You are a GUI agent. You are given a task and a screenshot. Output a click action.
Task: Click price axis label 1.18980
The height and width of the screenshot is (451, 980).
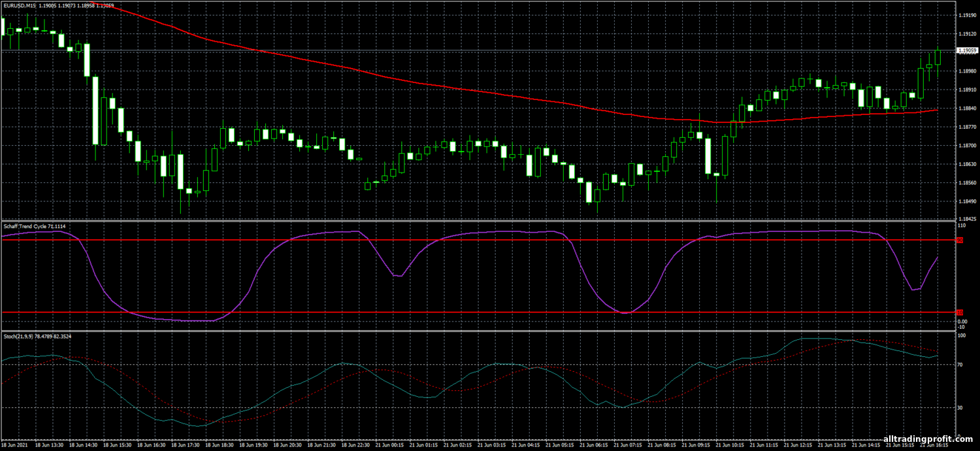(x=967, y=71)
